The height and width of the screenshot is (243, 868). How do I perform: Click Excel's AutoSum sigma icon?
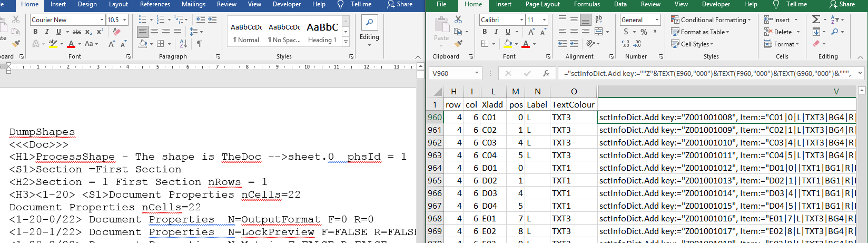(816, 20)
